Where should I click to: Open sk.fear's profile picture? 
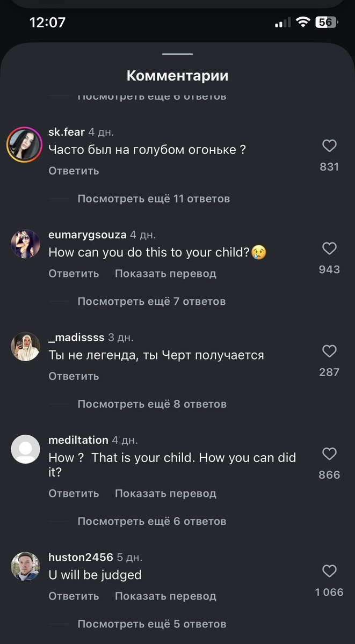25,145
